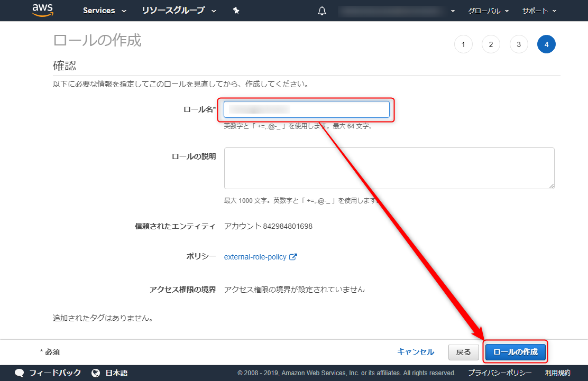Open サポート menu
Screen dimensions: 588x381
pos(539,11)
